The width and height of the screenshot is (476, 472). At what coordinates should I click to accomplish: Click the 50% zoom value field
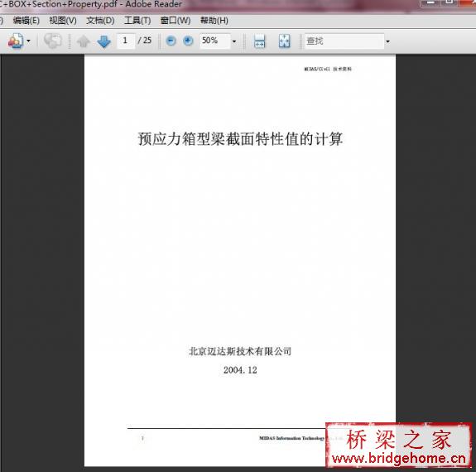214,41
